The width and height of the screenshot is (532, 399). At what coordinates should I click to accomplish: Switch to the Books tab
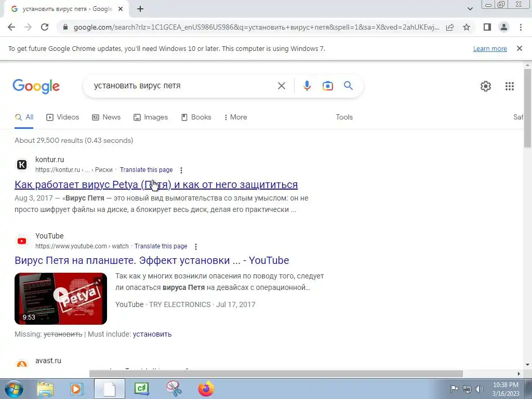tap(196, 117)
